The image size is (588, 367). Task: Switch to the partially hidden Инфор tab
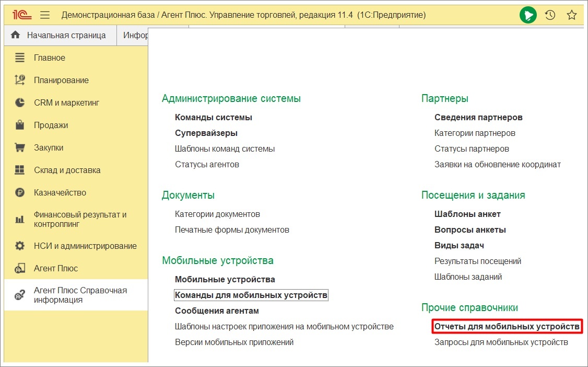[133, 35]
